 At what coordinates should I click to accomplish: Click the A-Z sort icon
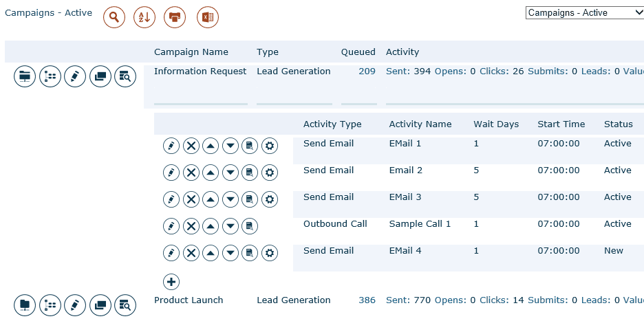tap(144, 17)
